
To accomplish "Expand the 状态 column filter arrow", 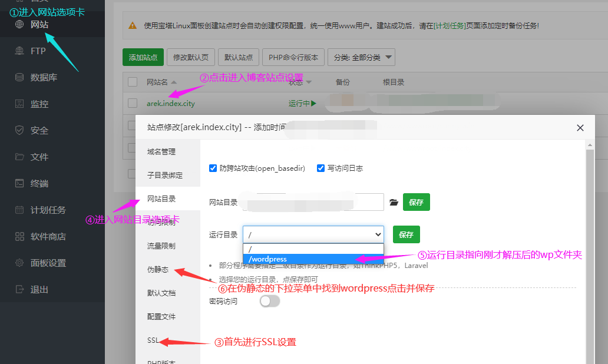I will point(309,82).
